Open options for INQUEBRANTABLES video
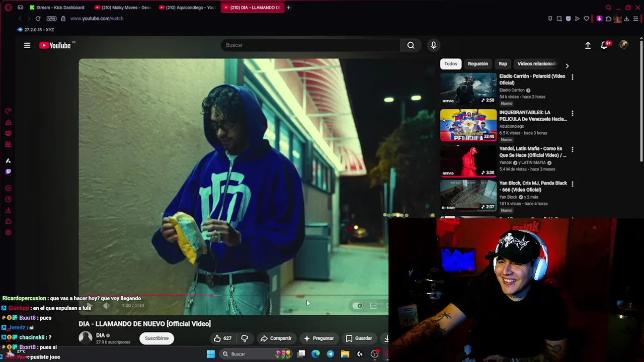The width and height of the screenshot is (644, 362). click(x=572, y=113)
